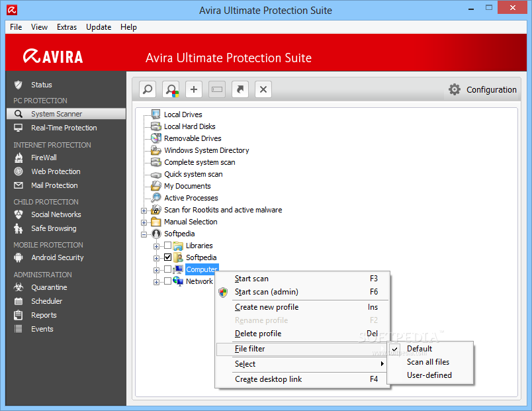Click the Status shield icon in sidebar
This screenshot has width=532, height=411.
tap(19, 85)
